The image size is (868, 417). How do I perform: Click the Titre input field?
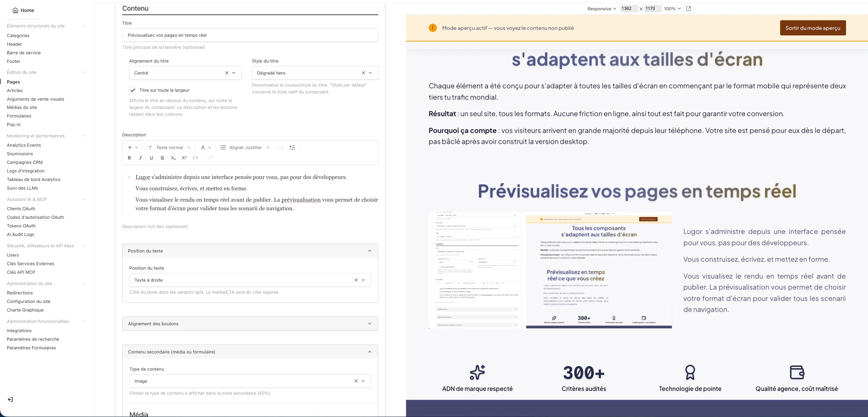point(250,35)
